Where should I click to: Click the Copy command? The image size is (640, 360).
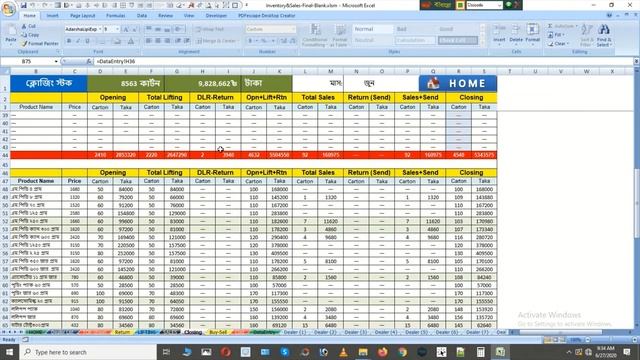coord(30,35)
